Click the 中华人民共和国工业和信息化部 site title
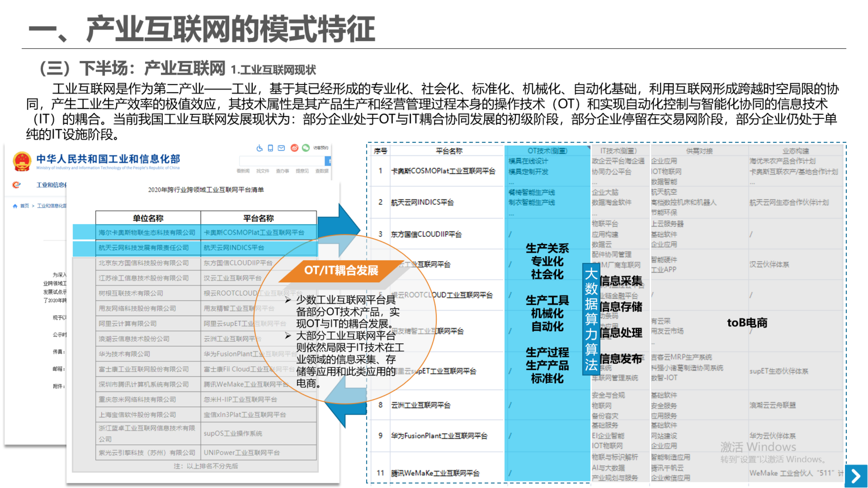The width and height of the screenshot is (868, 488). (108, 159)
